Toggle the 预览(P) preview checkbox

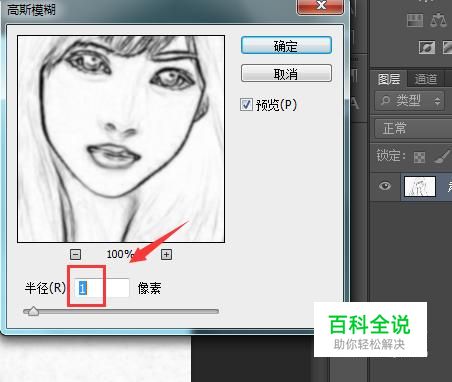click(x=246, y=105)
